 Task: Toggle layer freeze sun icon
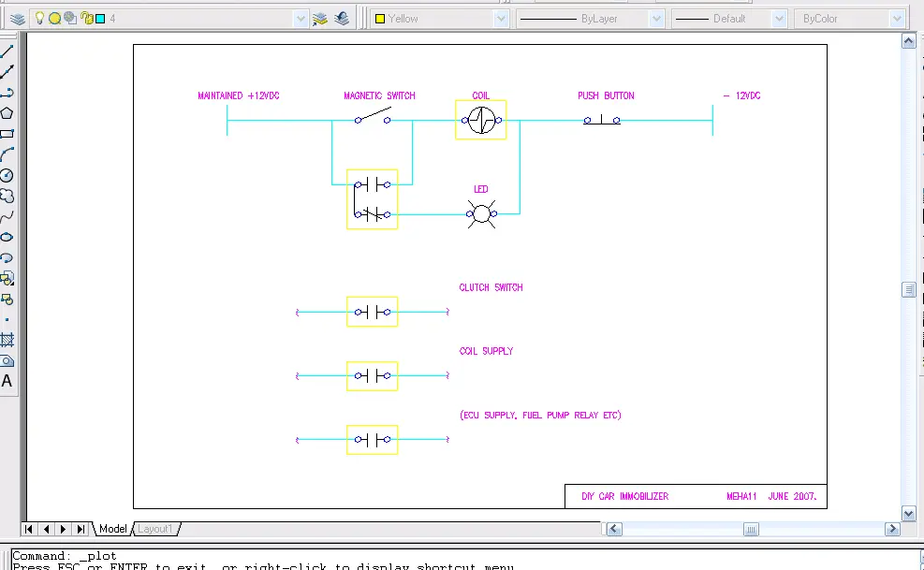pyautogui.click(x=54, y=18)
